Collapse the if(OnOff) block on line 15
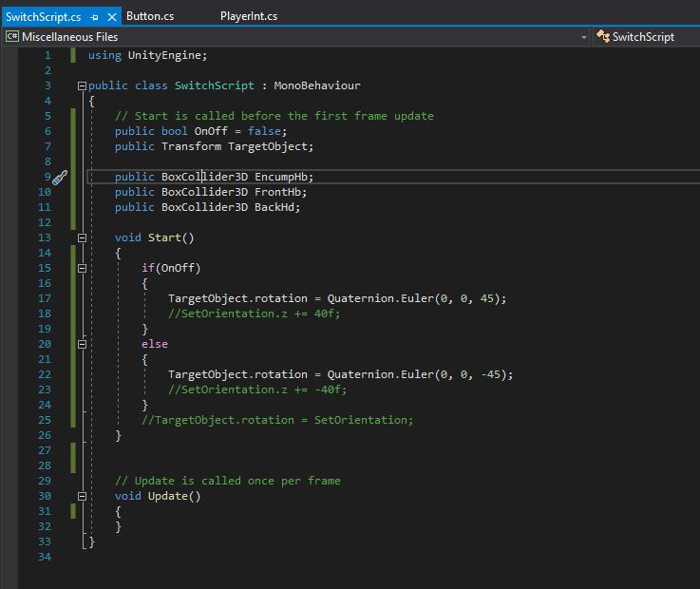 [x=82, y=269]
